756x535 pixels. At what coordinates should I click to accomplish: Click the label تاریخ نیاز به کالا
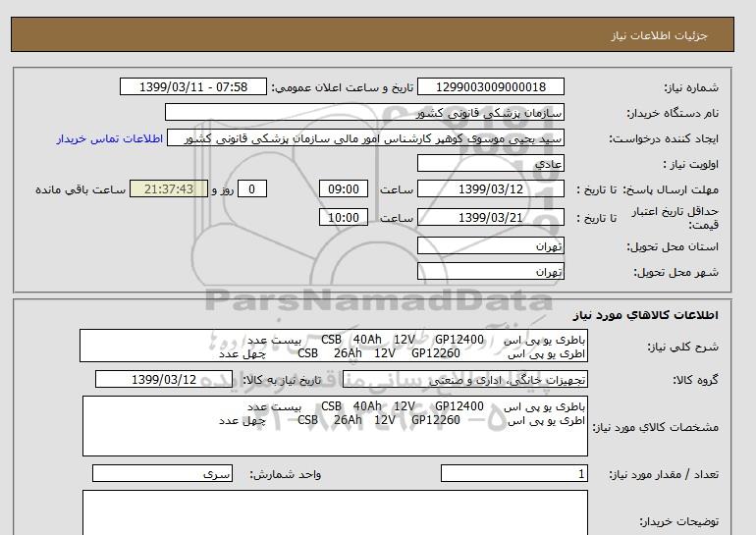tap(282, 380)
